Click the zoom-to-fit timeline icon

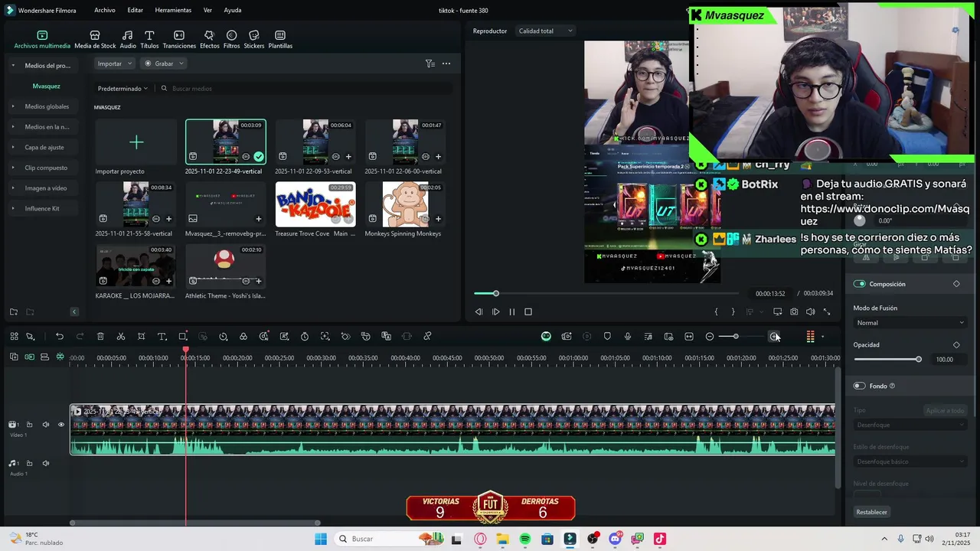pyautogui.click(x=689, y=337)
